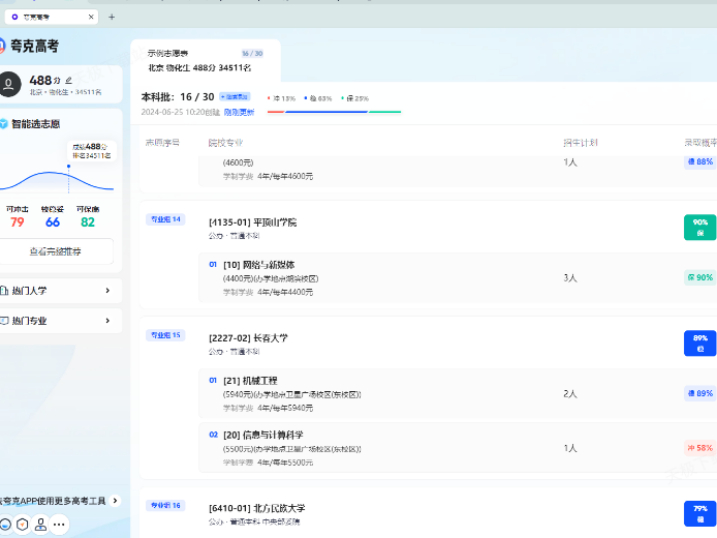Viewport: 717px width, 538px height.
Task: Click the 智能选志愿 shield icon
Action: tap(4, 124)
